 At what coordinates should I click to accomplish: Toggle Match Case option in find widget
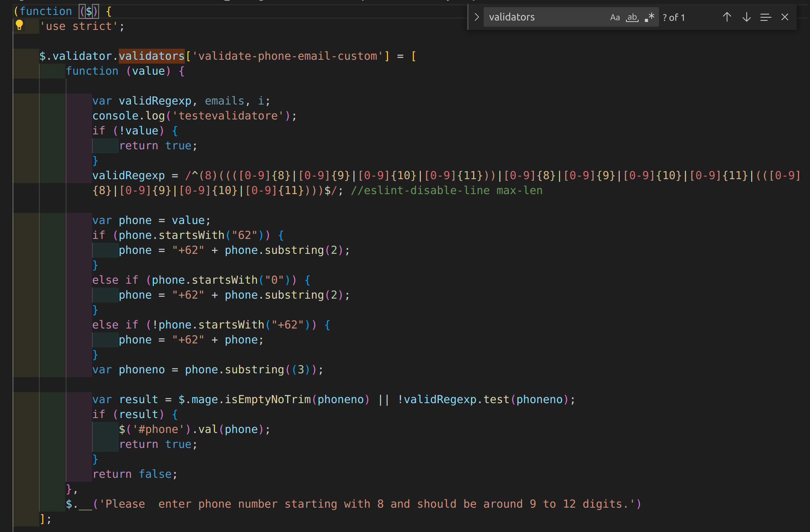click(x=615, y=17)
